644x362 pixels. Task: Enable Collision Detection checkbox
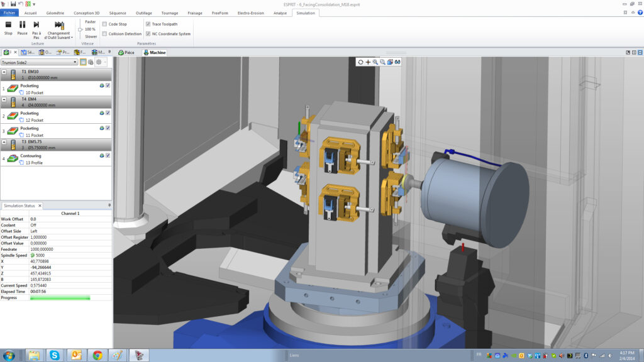pyautogui.click(x=104, y=34)
